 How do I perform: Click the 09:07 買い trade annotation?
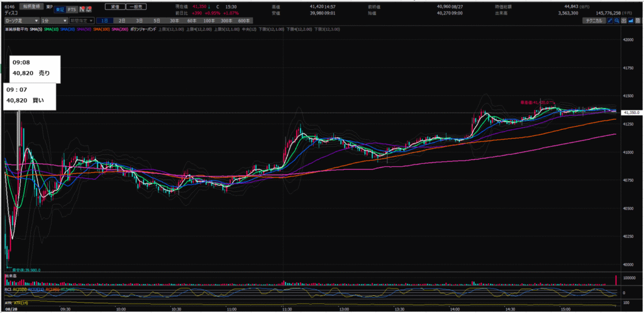[30, 96]
